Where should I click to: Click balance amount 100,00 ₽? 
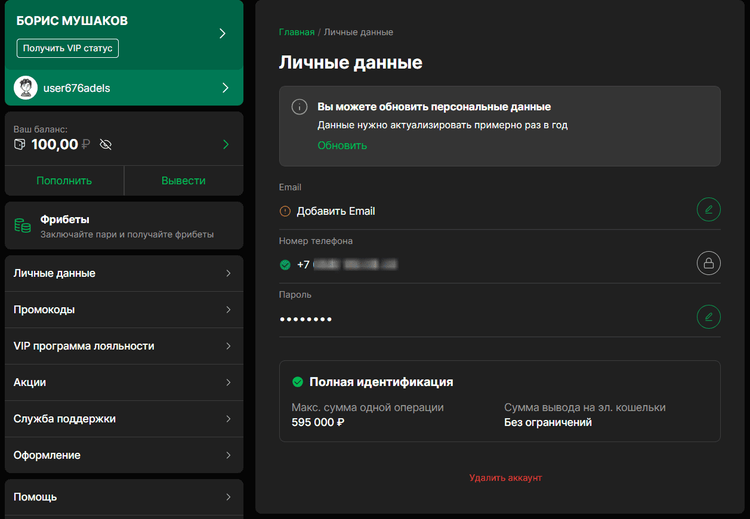tap(60, 144)
